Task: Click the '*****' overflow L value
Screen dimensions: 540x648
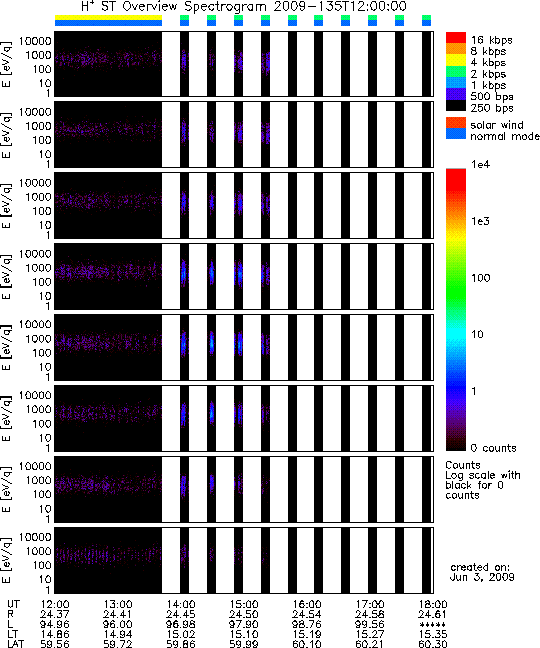Action: (433, 625)
